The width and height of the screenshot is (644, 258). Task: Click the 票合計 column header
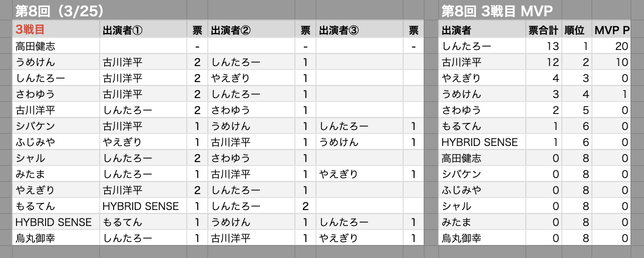(543, 30)
